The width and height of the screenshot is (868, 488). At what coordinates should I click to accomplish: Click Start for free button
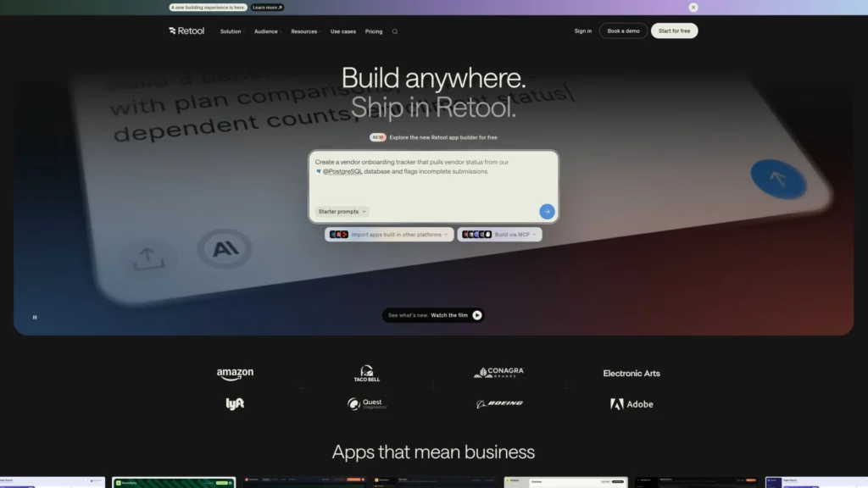coord(674,31)
